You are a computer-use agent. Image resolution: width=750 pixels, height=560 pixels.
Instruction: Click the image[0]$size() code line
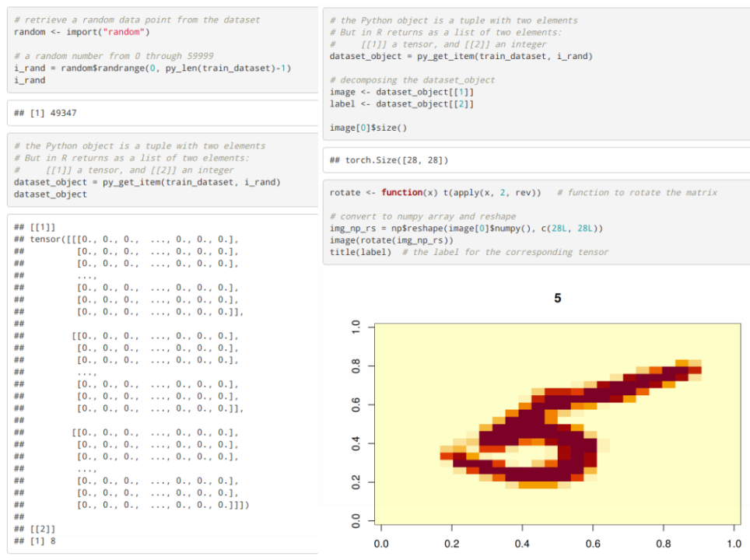click(368, 128)
